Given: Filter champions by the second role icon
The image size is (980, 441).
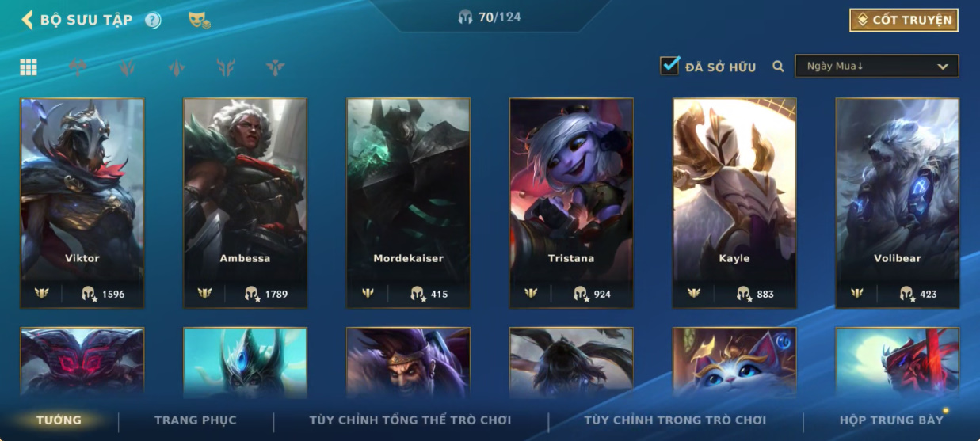Looking at the screenshot, I should click(x=78, y=67).
